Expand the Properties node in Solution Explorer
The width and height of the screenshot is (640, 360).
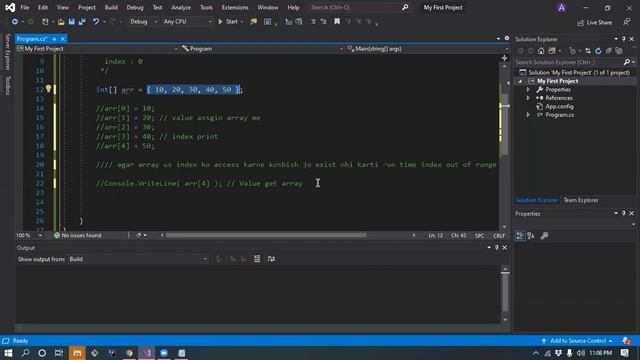pos(528,89)
